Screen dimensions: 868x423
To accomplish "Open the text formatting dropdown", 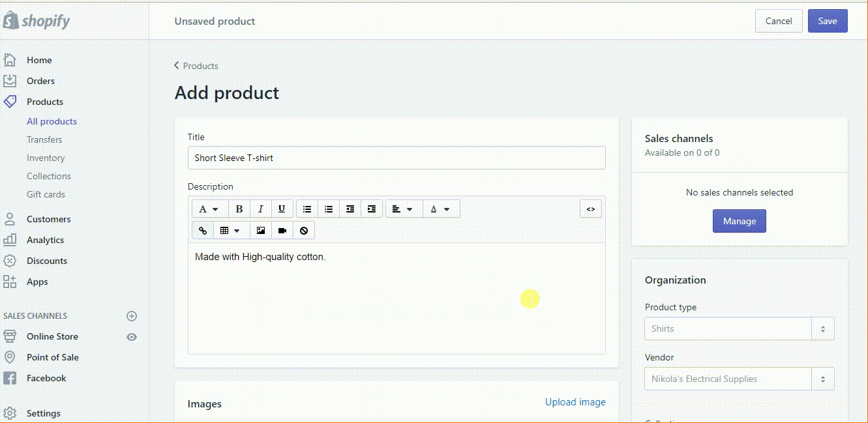I will pyautogui.click(x=210, y=209).
